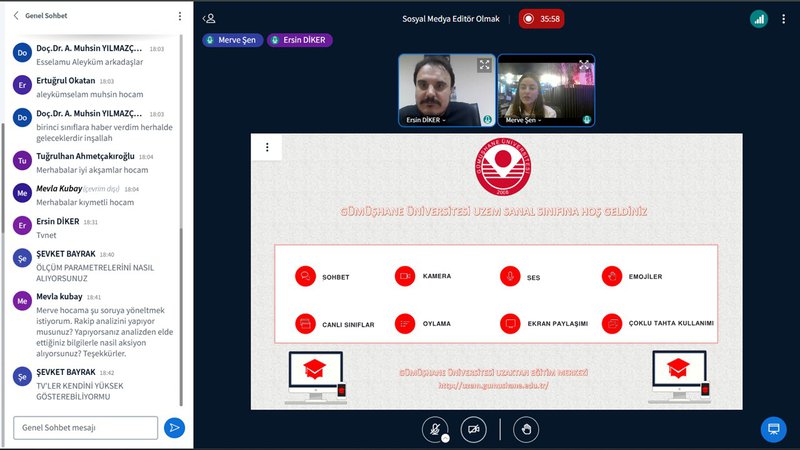Open connection status signal icon

point(758,18)
